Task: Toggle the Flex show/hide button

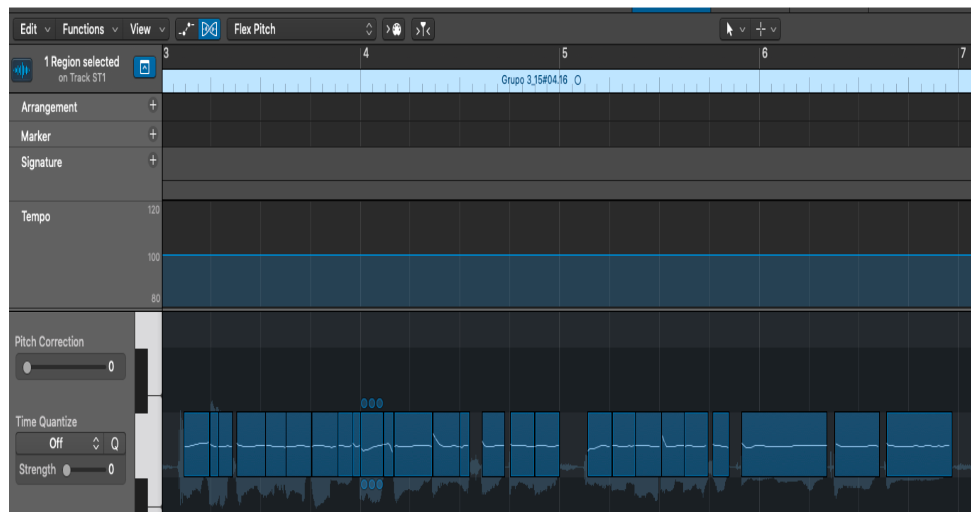Action: 209,29
